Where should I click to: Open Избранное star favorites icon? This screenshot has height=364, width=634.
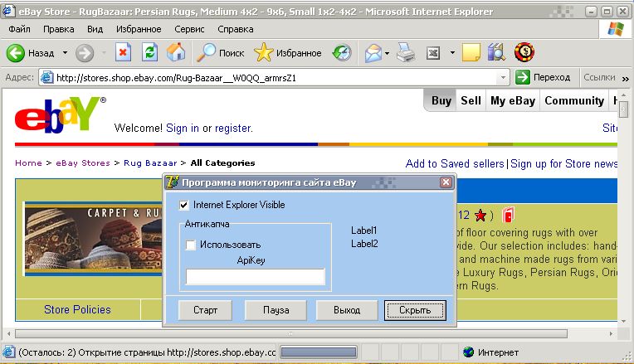coord(264,52)
